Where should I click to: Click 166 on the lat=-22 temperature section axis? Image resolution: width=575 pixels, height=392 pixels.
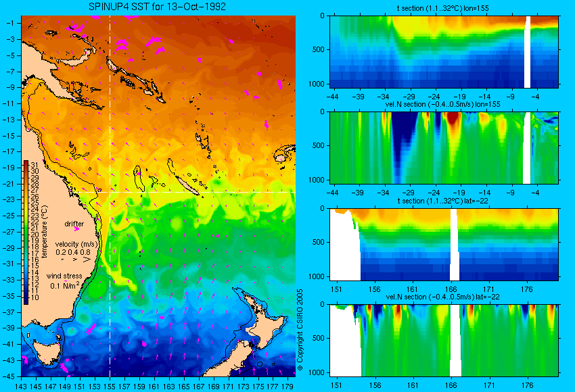451,289
